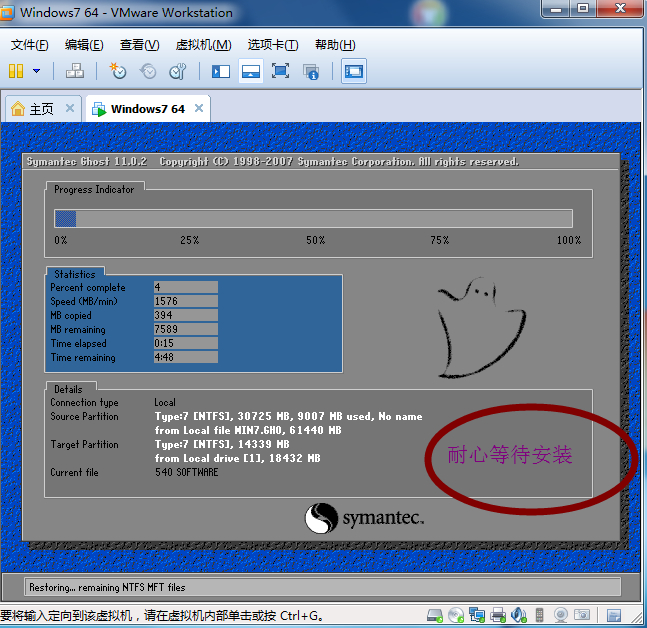Click the message log status icon
The width and height of the screenshot is (647, 628).
tap(614, 615)
